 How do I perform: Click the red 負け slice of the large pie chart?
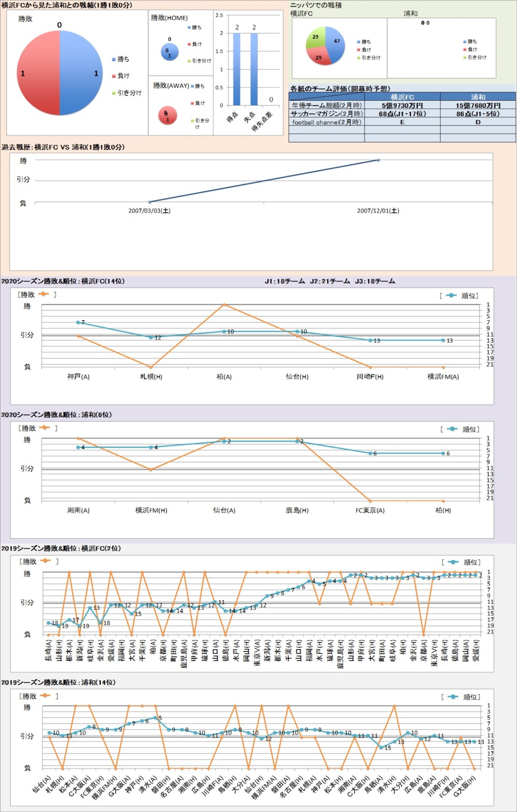[37, 72]
